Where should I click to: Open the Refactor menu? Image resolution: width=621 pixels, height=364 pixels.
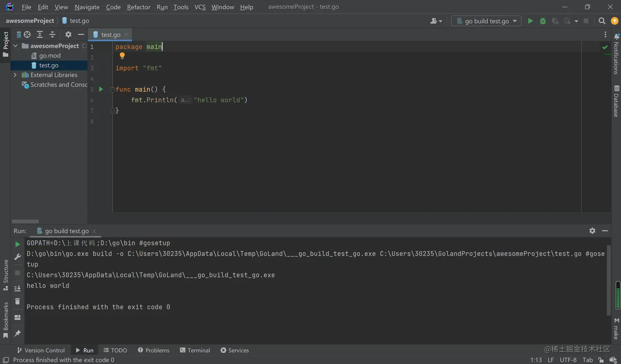(139, 7)
